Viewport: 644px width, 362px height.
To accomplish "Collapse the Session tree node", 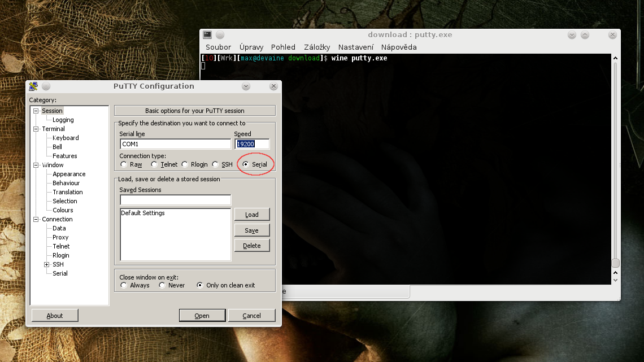I will 36,111.
